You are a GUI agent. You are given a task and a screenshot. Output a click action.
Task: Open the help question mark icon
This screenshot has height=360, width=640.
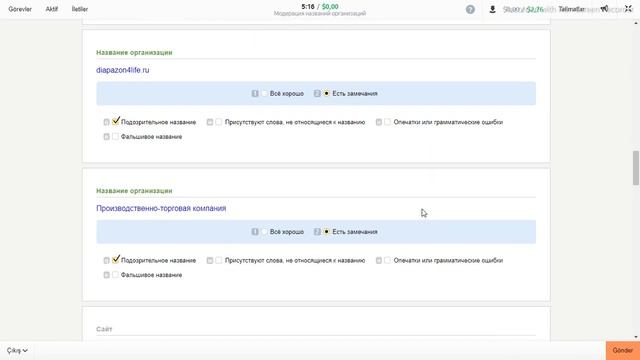tap(470, 9)
